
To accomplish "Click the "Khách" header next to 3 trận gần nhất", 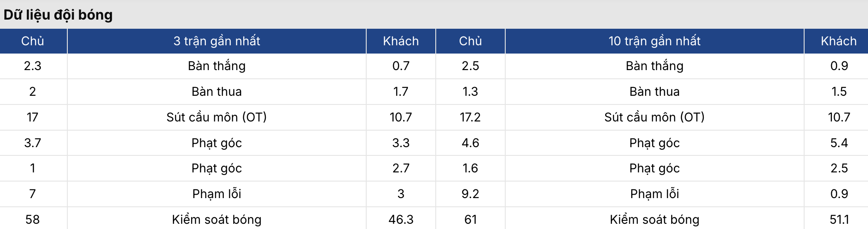I will coord(401,41).
